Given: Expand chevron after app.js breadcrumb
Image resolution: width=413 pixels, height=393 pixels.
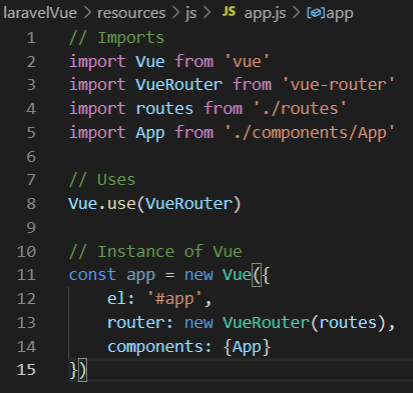Looking at the screenshot, I should (x=296, y=13).
